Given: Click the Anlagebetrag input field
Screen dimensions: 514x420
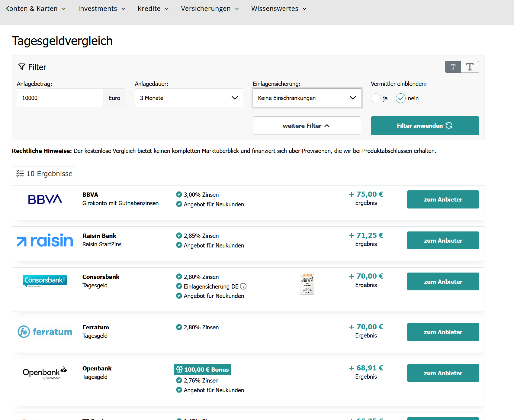Looking at the screenshot, I should click(x=60, y=98).
